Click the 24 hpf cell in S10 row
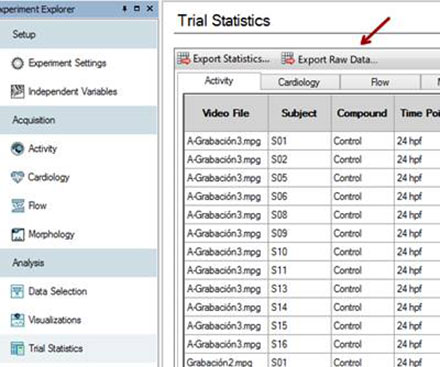 click(417, 252)
